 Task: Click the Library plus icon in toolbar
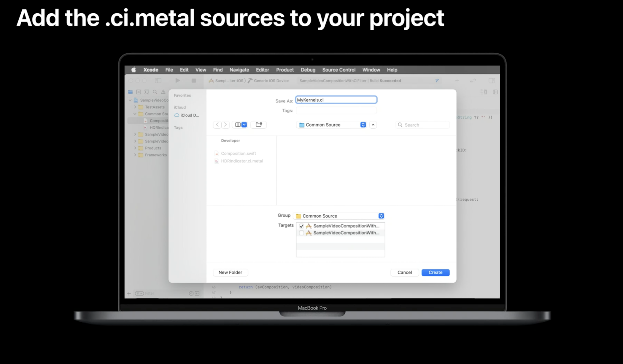[x=457, y=81]
